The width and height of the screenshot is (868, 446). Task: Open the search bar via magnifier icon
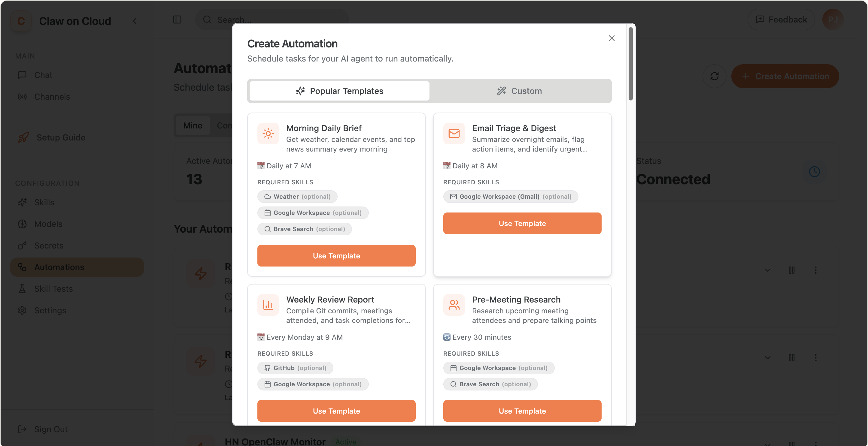click(207, 20)
